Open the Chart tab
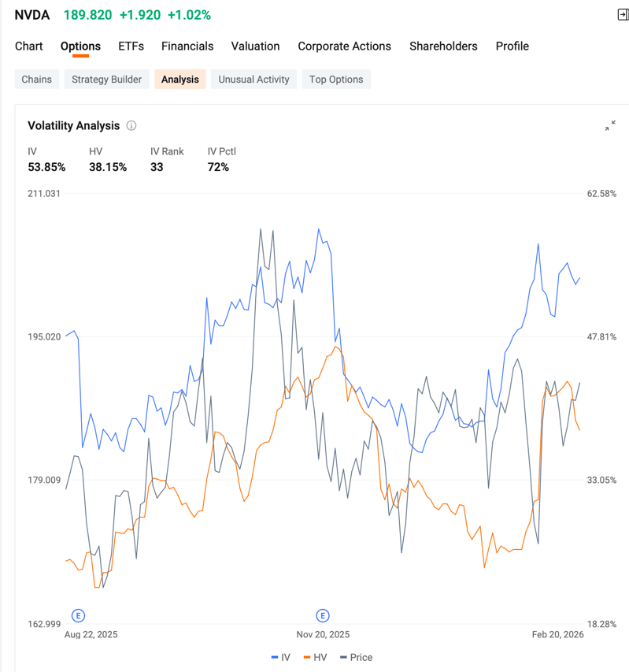Viewport: 629px width, 672px height. tap(28, 46)
